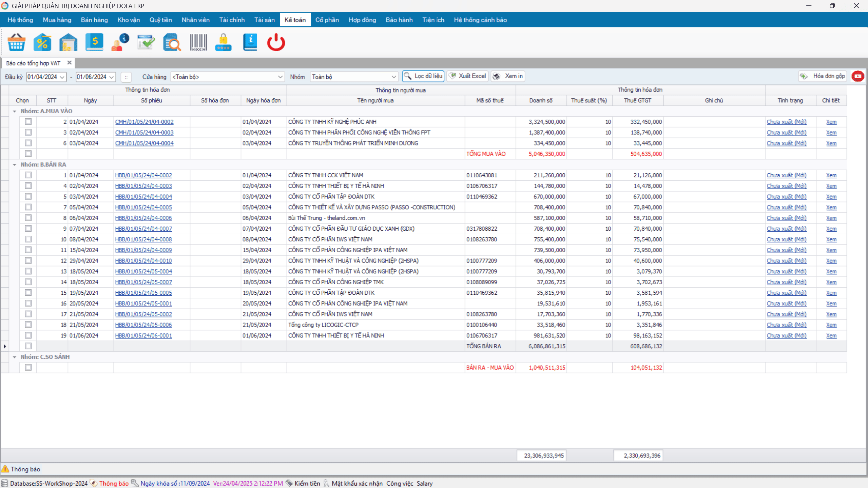Open the Hệ thống cảnh báo menu
The image size is (868, 488).
point(480,20)
